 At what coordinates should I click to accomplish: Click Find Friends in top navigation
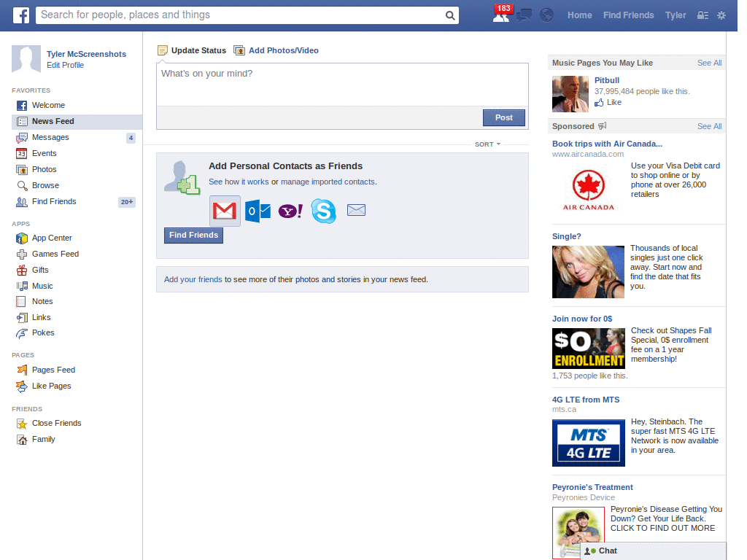(628, 15)
